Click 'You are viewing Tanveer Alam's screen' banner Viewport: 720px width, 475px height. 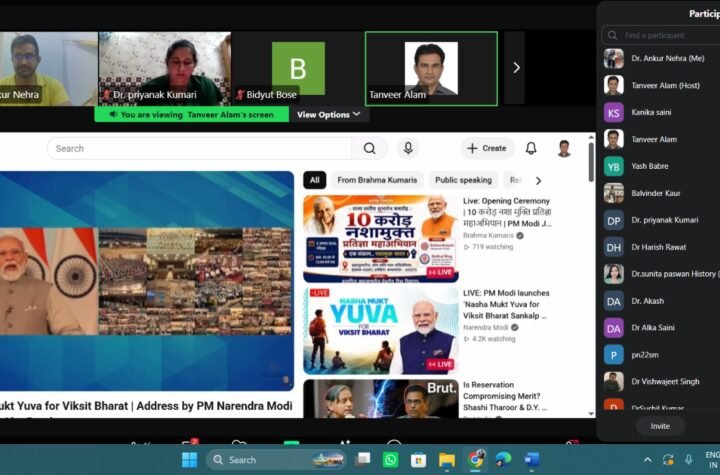[x=191, y=114]
